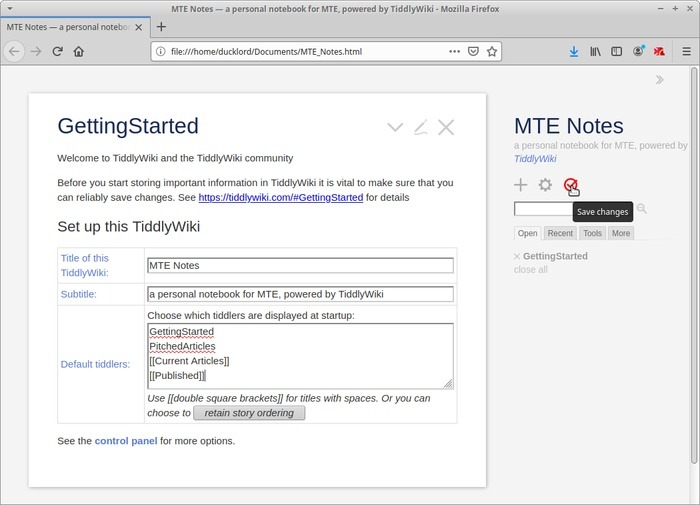Focus the subtitle input field

coord(300,294)
